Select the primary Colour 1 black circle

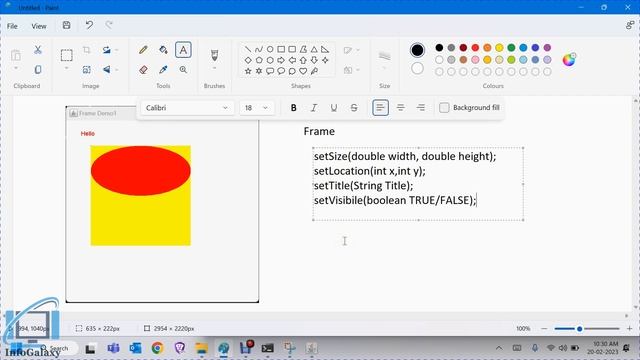click(x=417, y=50)
